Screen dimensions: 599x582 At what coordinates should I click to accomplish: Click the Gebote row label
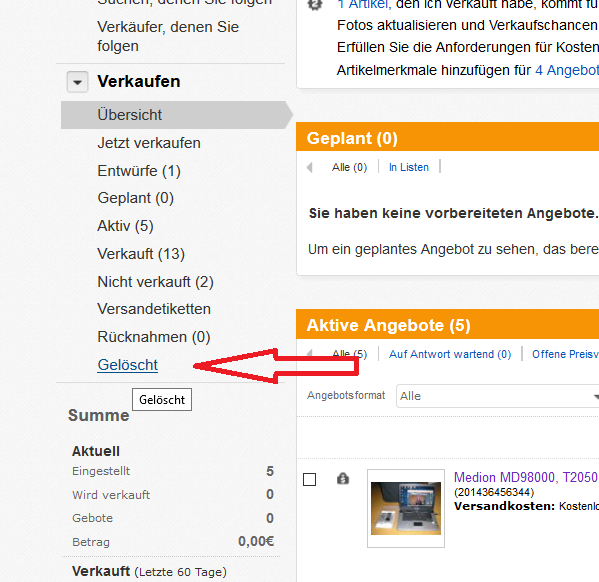pyautogui.click(x=92, y=518)
